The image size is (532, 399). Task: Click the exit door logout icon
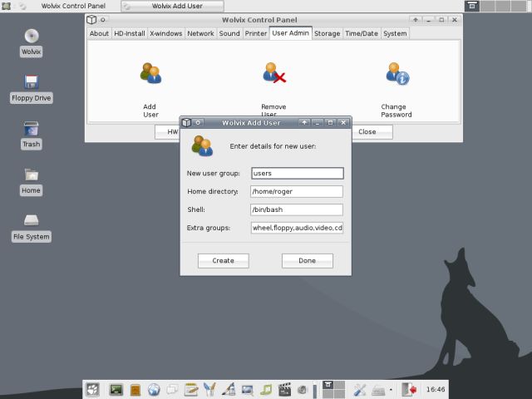click(409, 390)
